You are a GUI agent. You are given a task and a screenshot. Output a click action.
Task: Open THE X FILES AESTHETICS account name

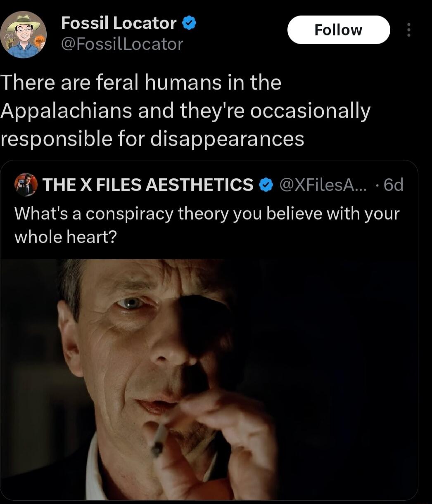[148, 185]
